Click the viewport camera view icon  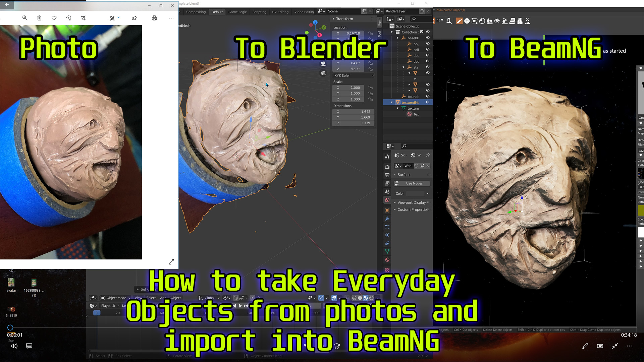coord(323,64)
